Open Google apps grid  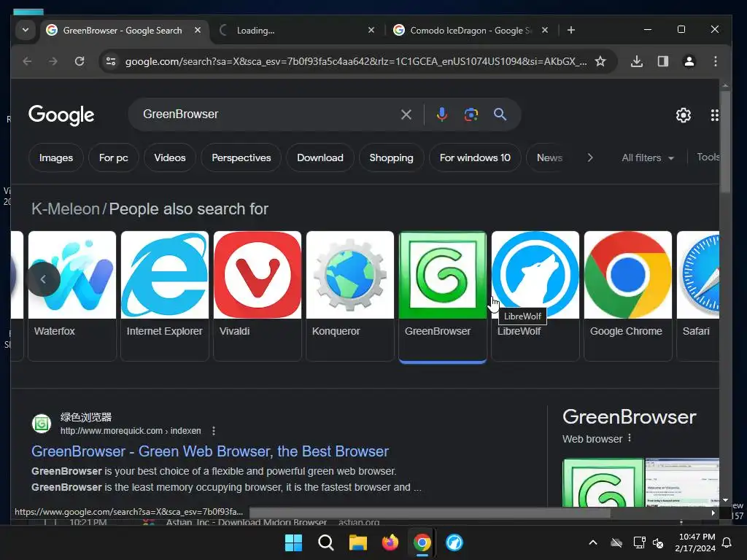tap(714, 114)
